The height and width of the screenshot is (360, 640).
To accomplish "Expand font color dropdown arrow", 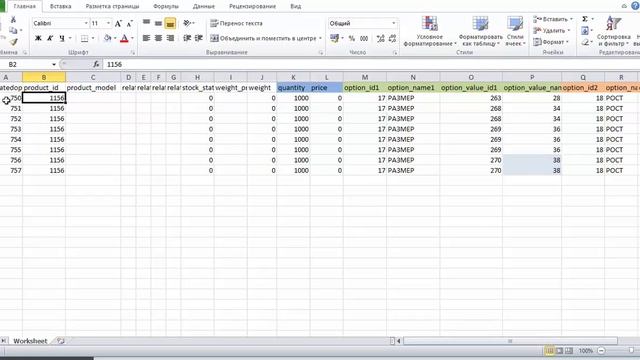I will [x=132, y=38].
